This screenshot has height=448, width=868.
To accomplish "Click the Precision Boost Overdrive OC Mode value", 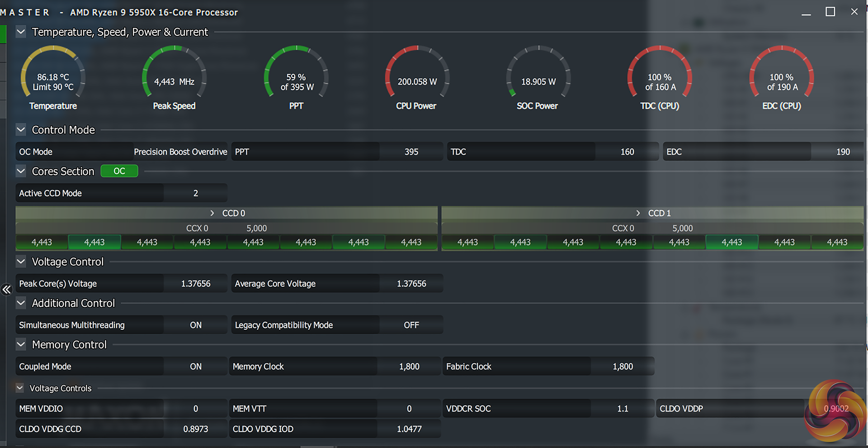I will [180, 152].
